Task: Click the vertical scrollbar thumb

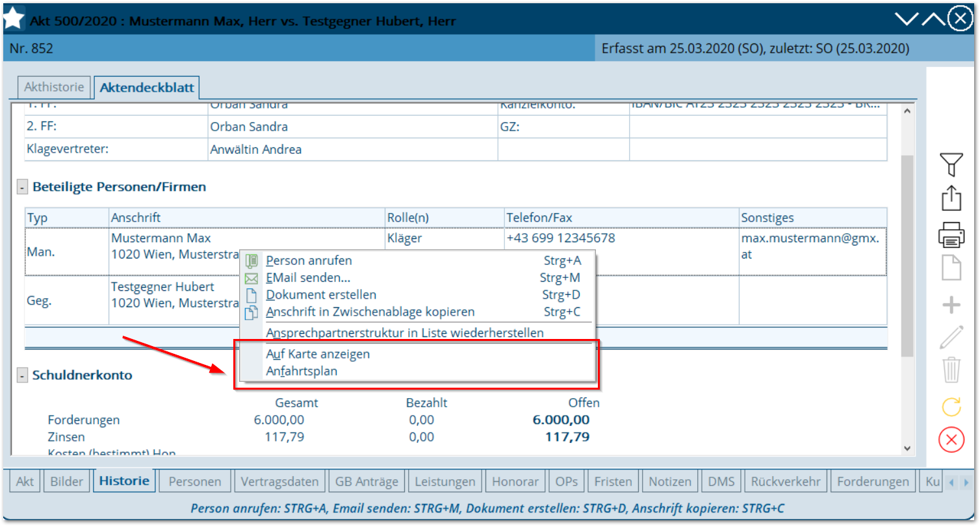Action: click(907, 255)
